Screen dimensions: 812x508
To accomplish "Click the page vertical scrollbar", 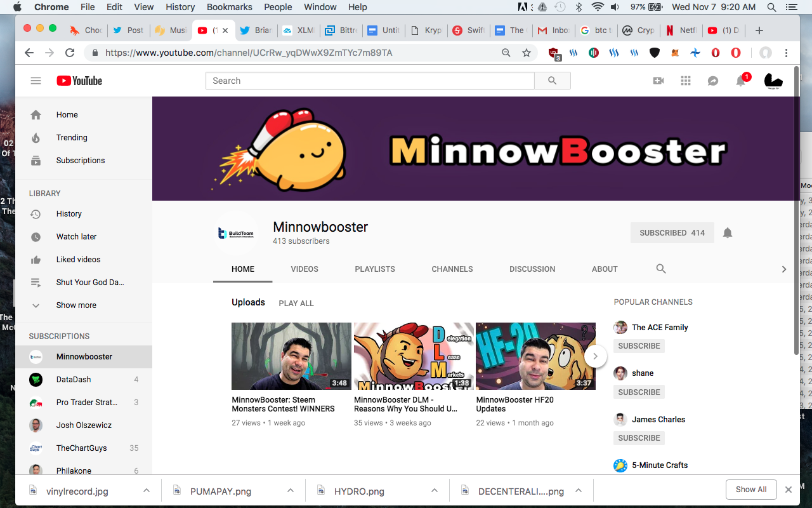I will pos(797,210).
